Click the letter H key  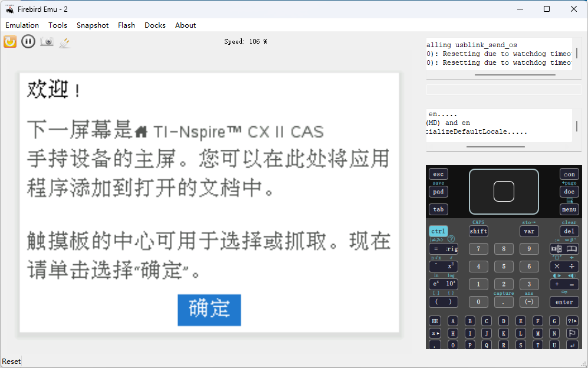pyautogui.click(x=453, y=333)
